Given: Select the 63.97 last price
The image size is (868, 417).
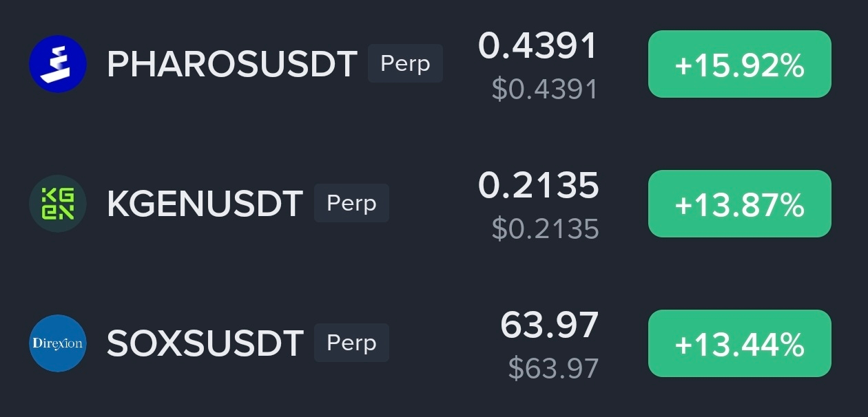Looking at the screenshot, I should pos(550,325).
